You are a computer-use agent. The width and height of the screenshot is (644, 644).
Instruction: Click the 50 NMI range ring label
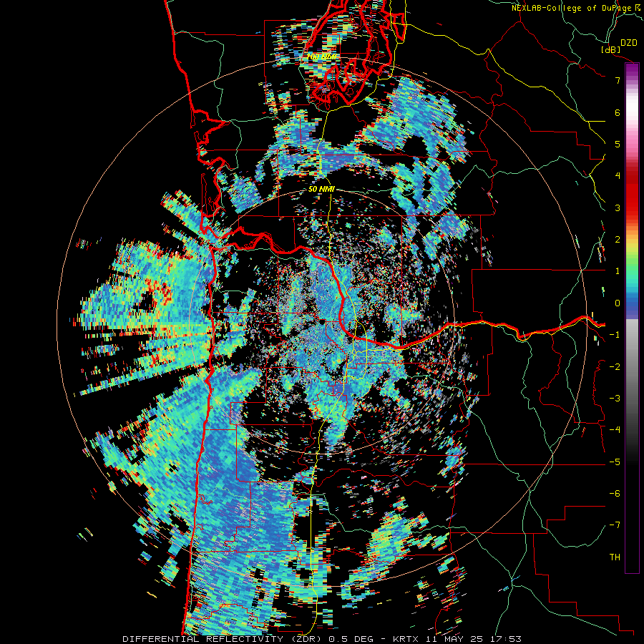pos(321,190)
